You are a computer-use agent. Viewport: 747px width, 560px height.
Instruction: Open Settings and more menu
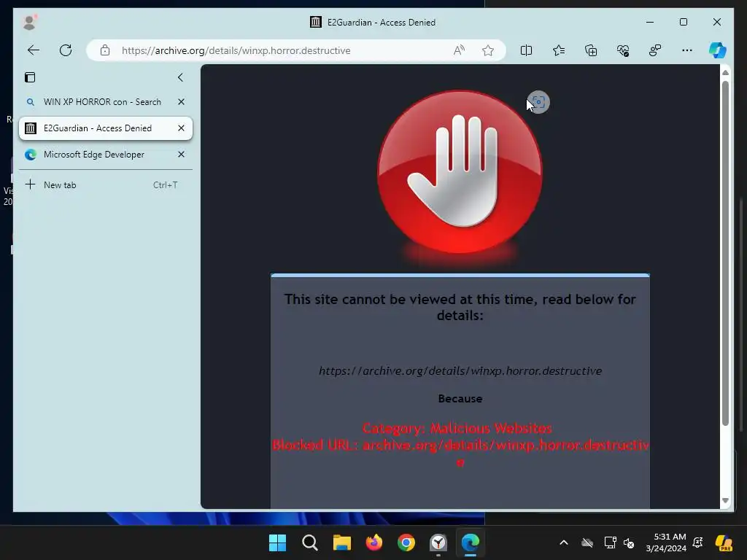[x=687, y=50]
